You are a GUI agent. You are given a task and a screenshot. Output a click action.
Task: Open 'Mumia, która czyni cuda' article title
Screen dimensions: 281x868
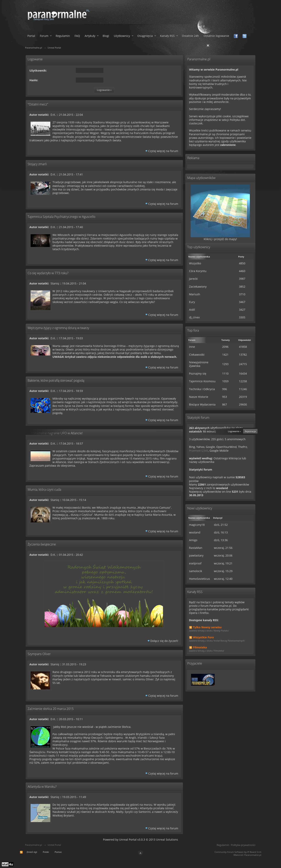pos(45,490)
